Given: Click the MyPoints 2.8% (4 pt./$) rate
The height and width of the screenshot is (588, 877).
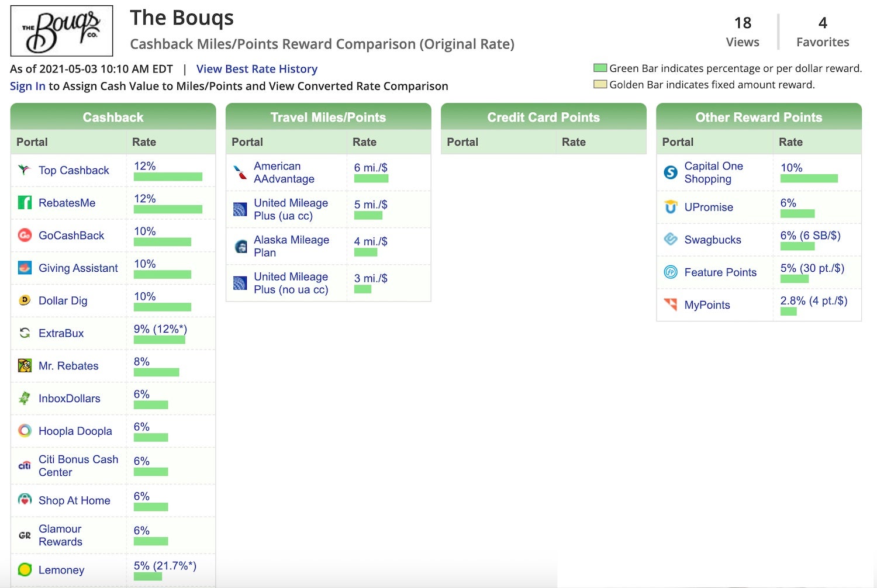Looking at the screenshot, I should click(814, 300).
